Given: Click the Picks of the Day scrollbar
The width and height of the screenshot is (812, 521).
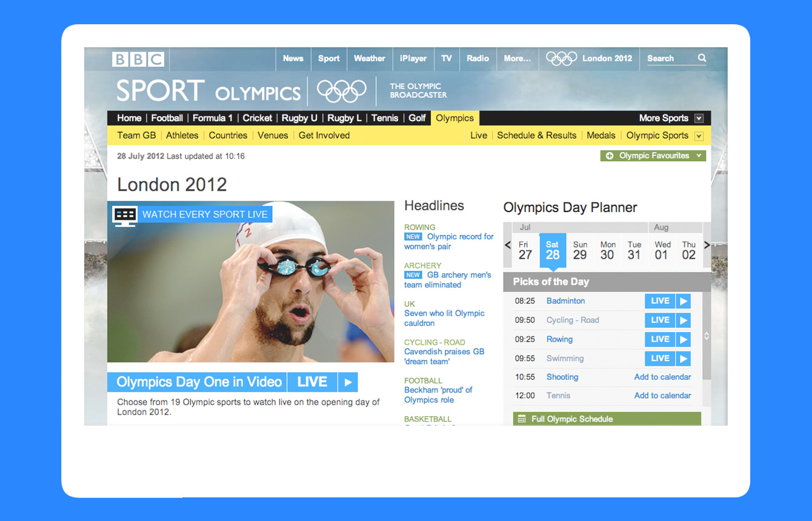Looking at the screenshot, I should pyautogui.click(x=707, y=336).
